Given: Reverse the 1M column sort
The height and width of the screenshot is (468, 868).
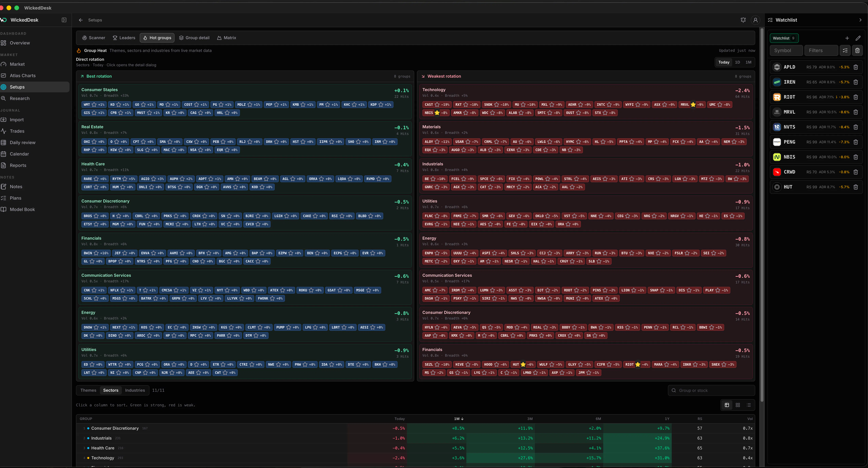Looking at the screenshot, I should point(459,419).
